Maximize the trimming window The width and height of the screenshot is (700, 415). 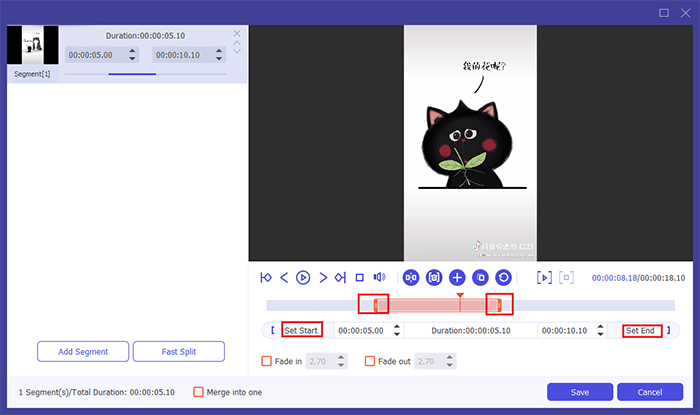(664, 13)
